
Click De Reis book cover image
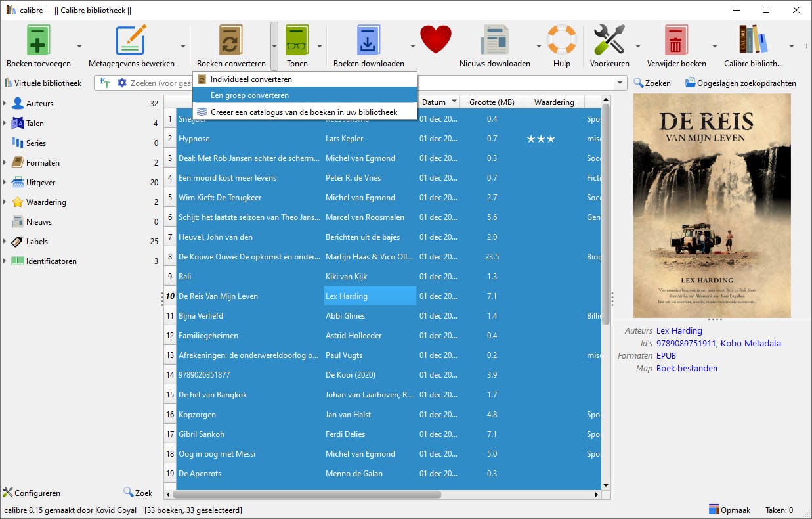[712, 206]
